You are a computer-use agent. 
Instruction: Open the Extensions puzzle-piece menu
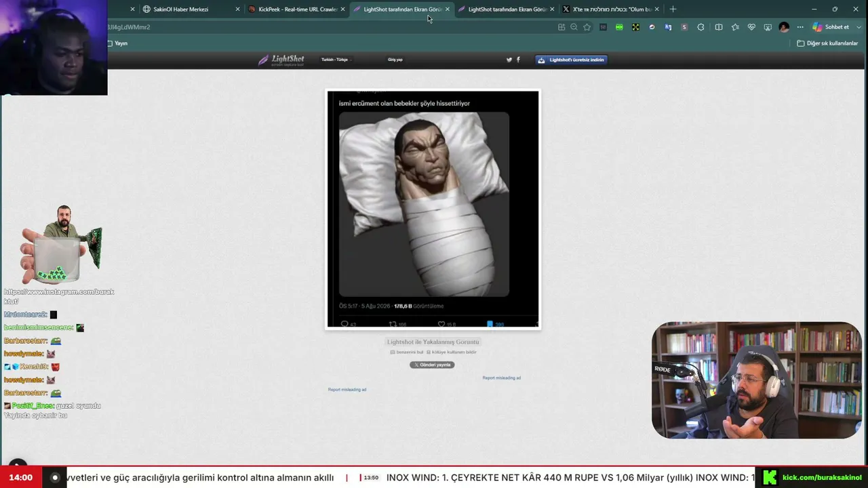click(701, 27)
